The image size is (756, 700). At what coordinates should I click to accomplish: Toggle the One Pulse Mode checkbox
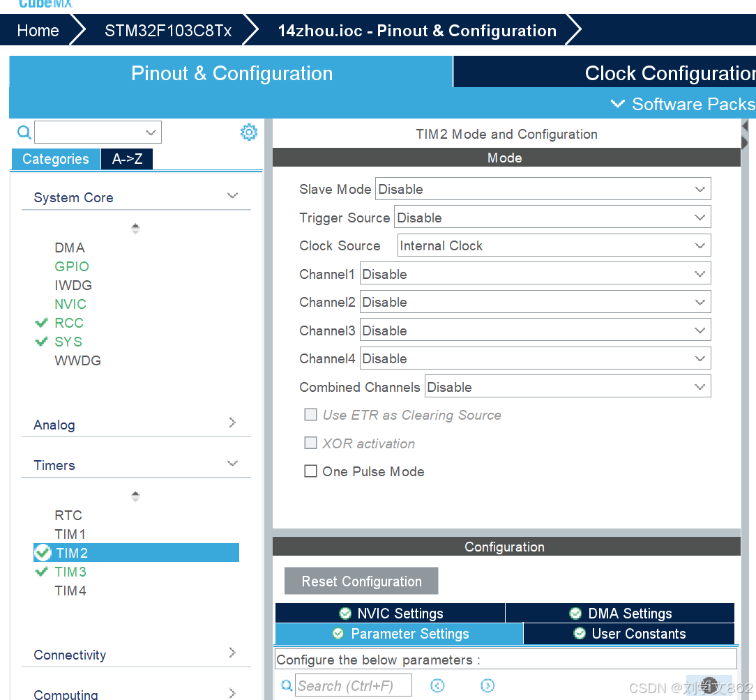[x=310, y=471]
